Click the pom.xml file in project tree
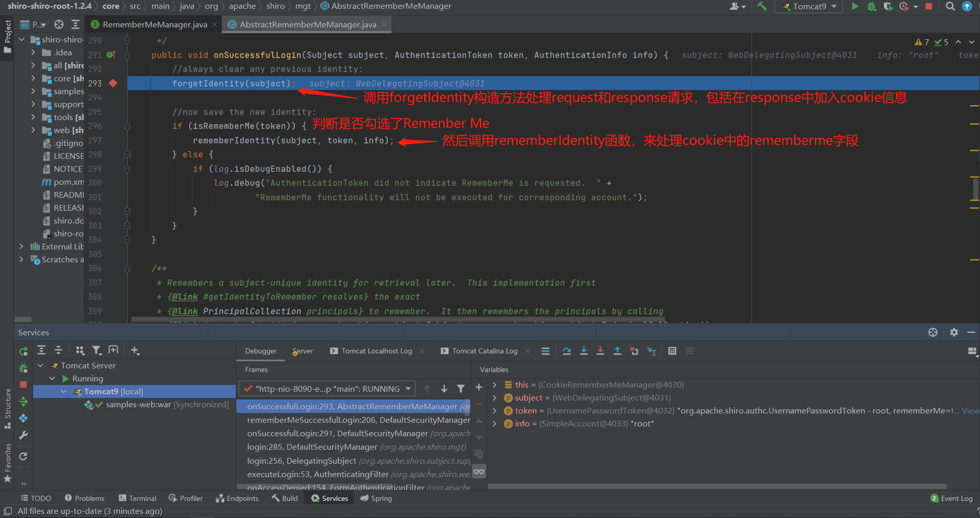Screen dimensions: 980x518 pyautogui.click(x=63, y=182)
